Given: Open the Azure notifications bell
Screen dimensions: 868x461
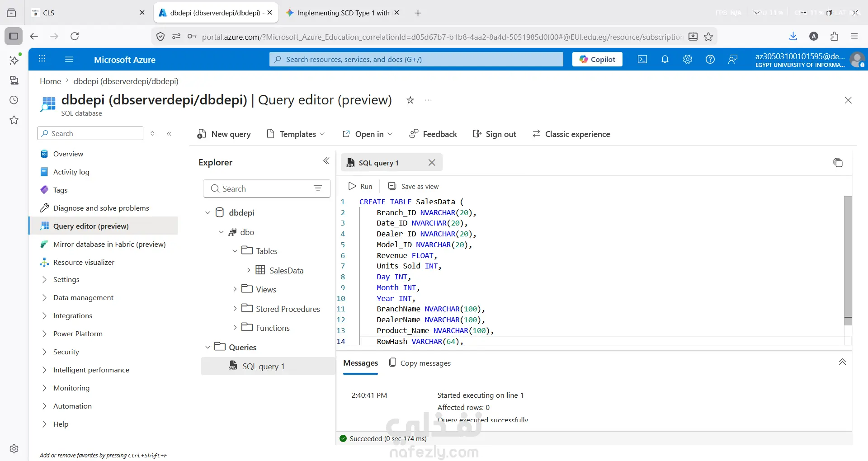Looking at the screenshot, I should [665, 59].
